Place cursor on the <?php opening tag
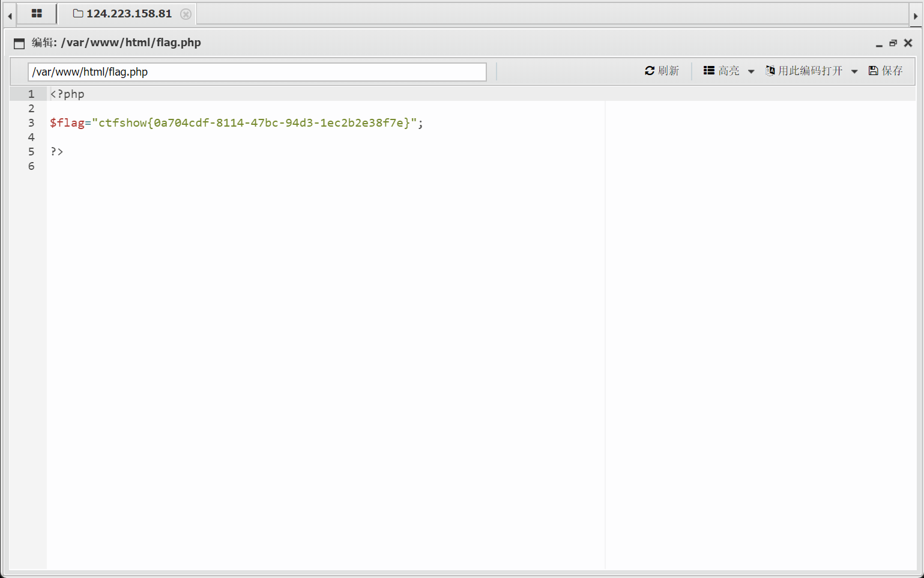924x578 pixels. [67, 94]
